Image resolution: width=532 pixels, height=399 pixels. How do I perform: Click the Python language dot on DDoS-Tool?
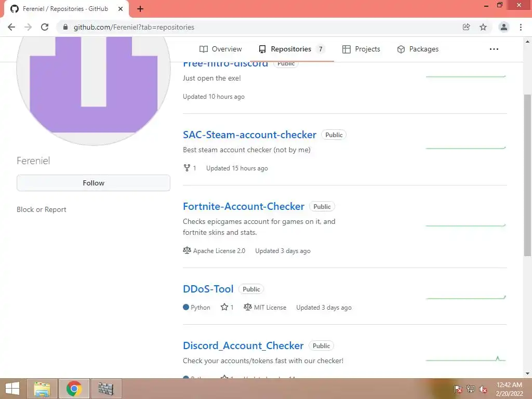pyautogui.click(x=186, y=308)
